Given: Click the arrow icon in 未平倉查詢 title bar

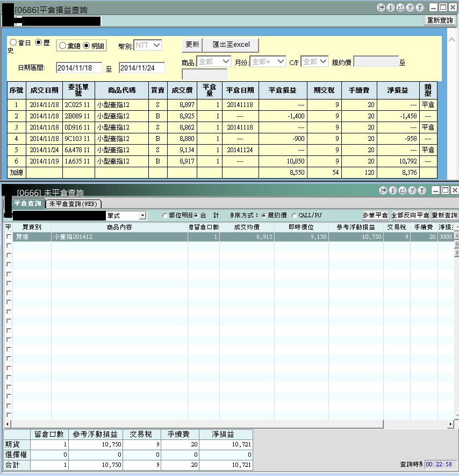Looking at the screenshot, I should [x=383, y=190].
